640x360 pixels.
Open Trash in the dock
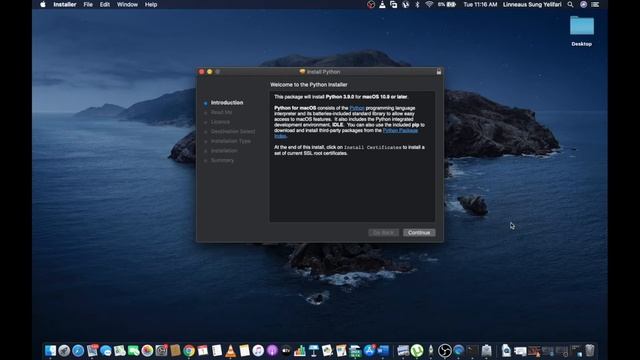(x=590, y=351)
